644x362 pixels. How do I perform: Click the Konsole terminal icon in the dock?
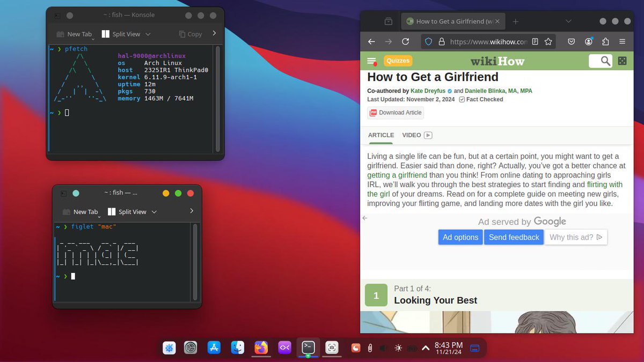point(308,347)
